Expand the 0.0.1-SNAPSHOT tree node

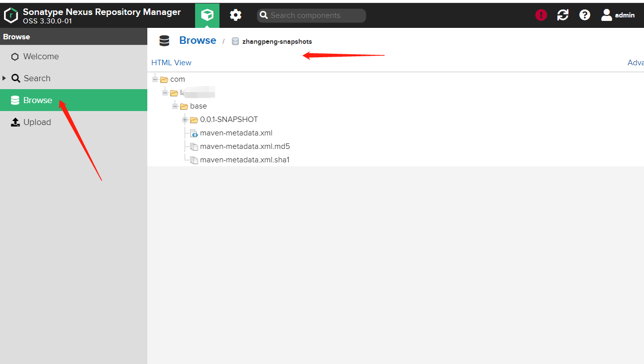click(185, 120)
